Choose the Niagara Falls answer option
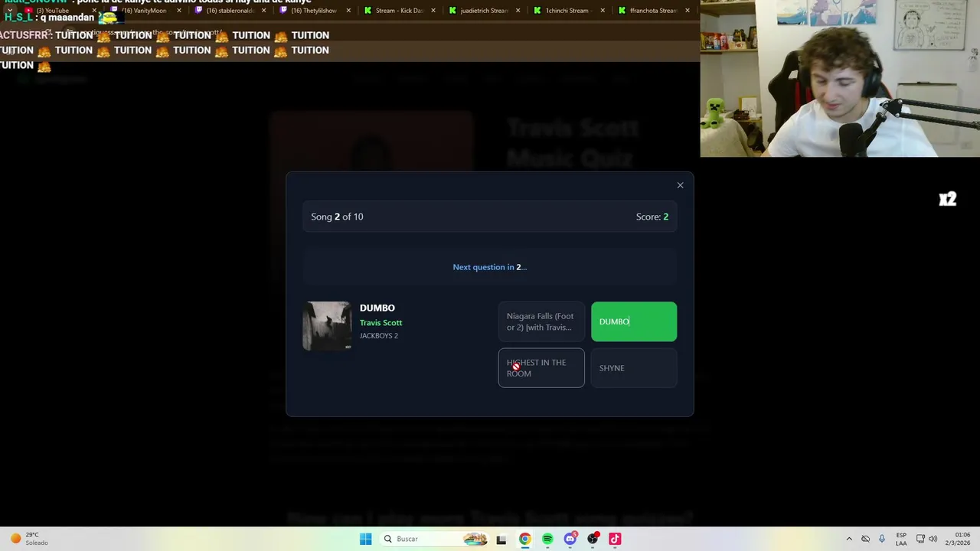980x551 pixels. point(541,321)
